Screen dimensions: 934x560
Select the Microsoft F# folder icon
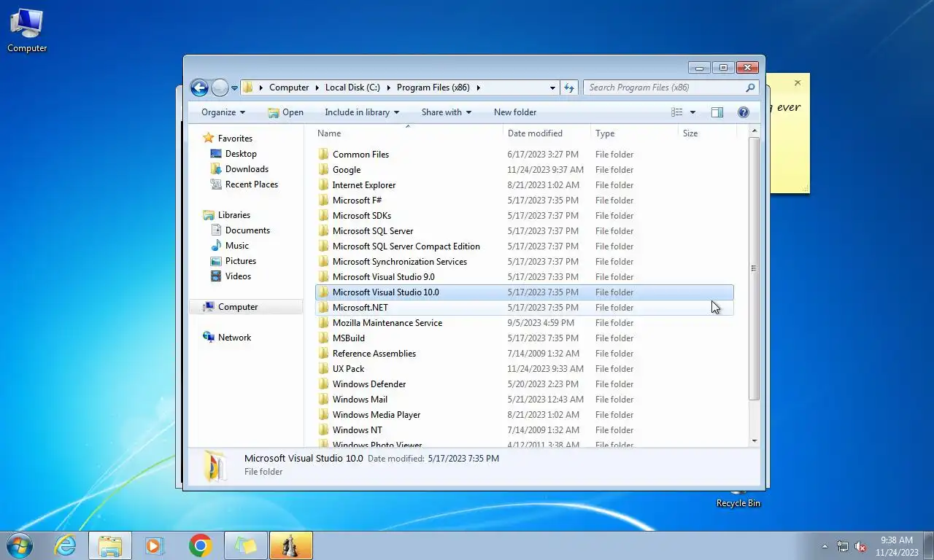[x=324, y=201]
